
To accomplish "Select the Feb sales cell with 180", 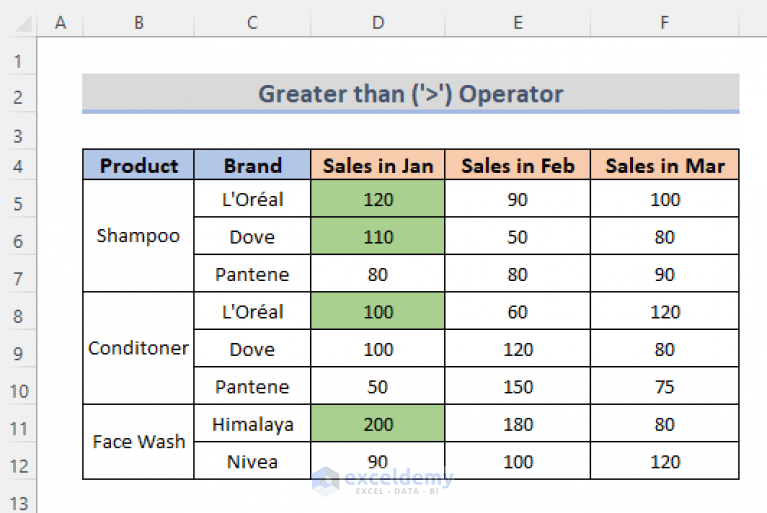I will coord(518,424).
